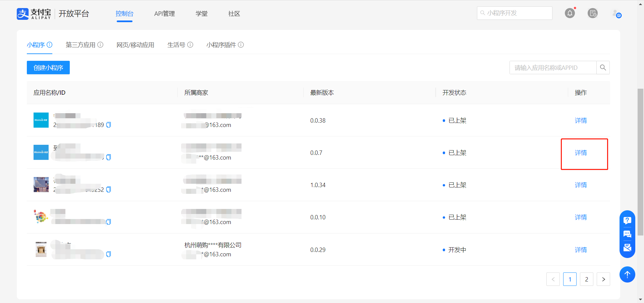
Task: Click the 创建小程序 button
Action: [x=48, y=68]
